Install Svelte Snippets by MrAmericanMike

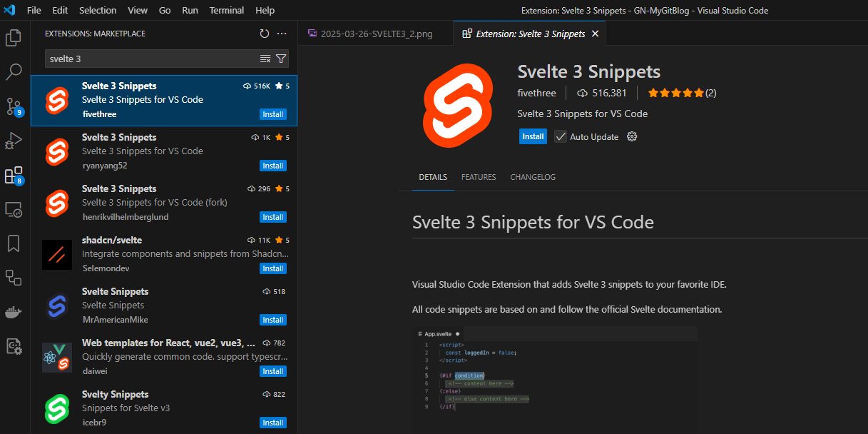point(273,320)
